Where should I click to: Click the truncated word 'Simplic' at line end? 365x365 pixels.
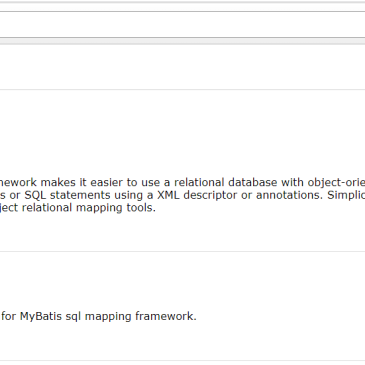[346, 195]
